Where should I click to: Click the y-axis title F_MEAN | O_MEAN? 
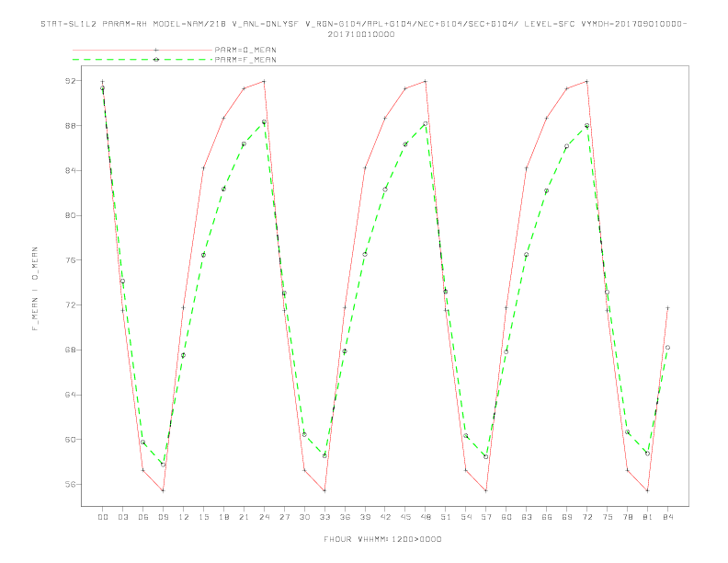click(35, 289)
